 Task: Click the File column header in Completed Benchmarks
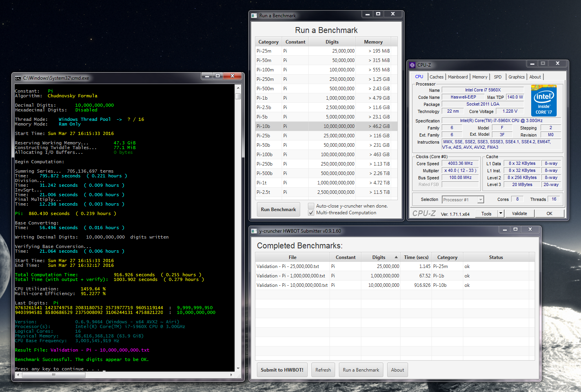click(x=293, y=257)
